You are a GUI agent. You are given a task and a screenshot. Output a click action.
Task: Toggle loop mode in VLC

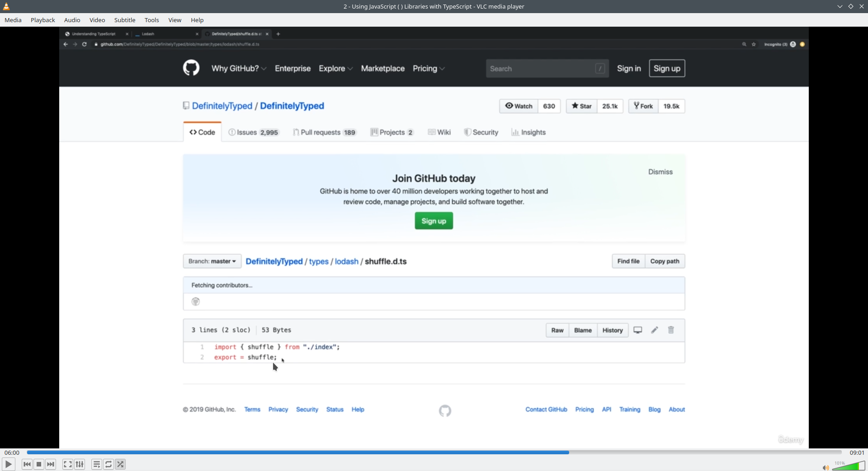click(x=108, y=464)
